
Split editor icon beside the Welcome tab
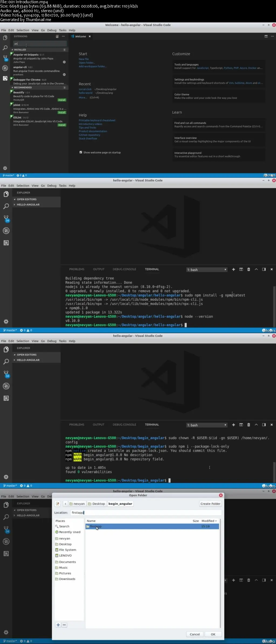click(x=266, y=36)
